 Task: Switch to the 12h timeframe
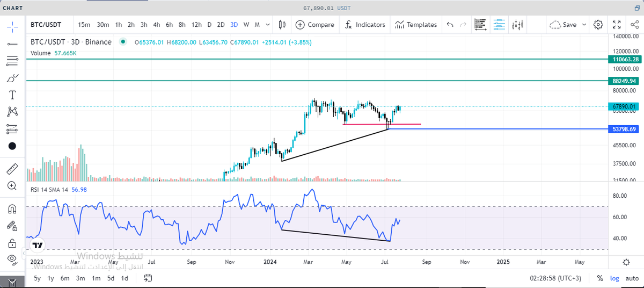(196, 25)
